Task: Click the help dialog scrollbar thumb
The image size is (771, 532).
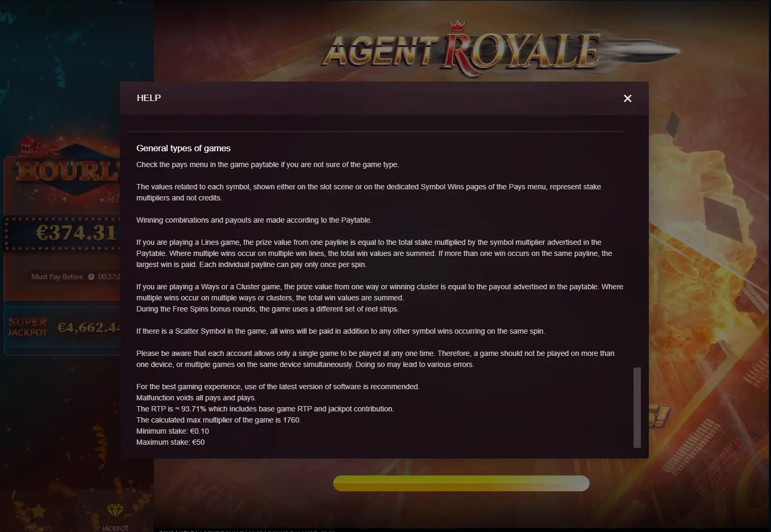Action: 637,408
